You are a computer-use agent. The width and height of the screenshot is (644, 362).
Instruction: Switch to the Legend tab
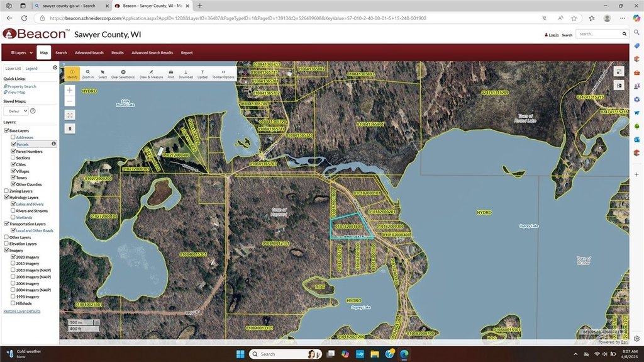click(x=31, y=68)
